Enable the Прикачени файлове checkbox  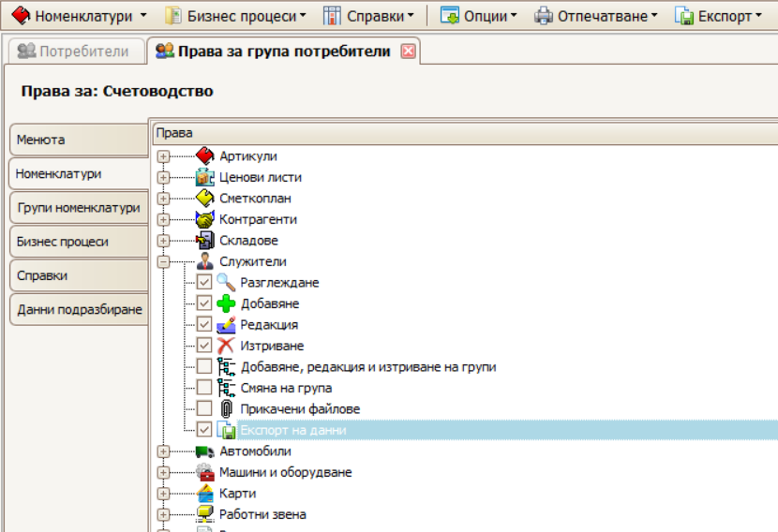tap(204, 409)
